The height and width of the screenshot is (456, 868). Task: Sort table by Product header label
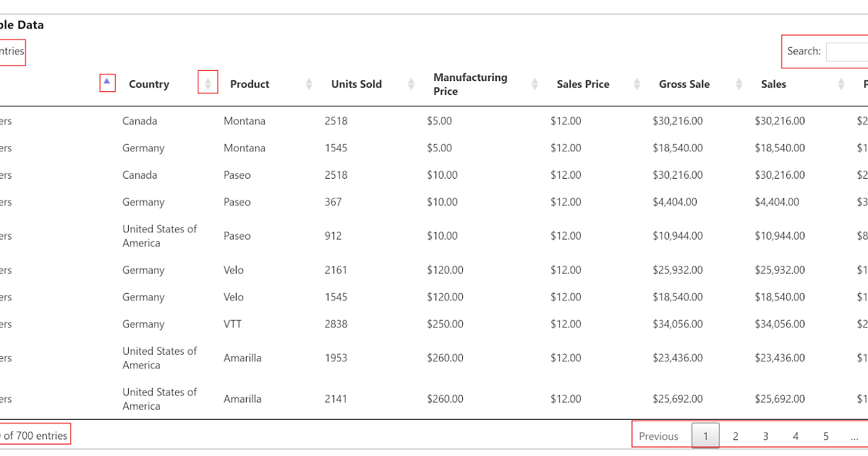pos(250,84)
